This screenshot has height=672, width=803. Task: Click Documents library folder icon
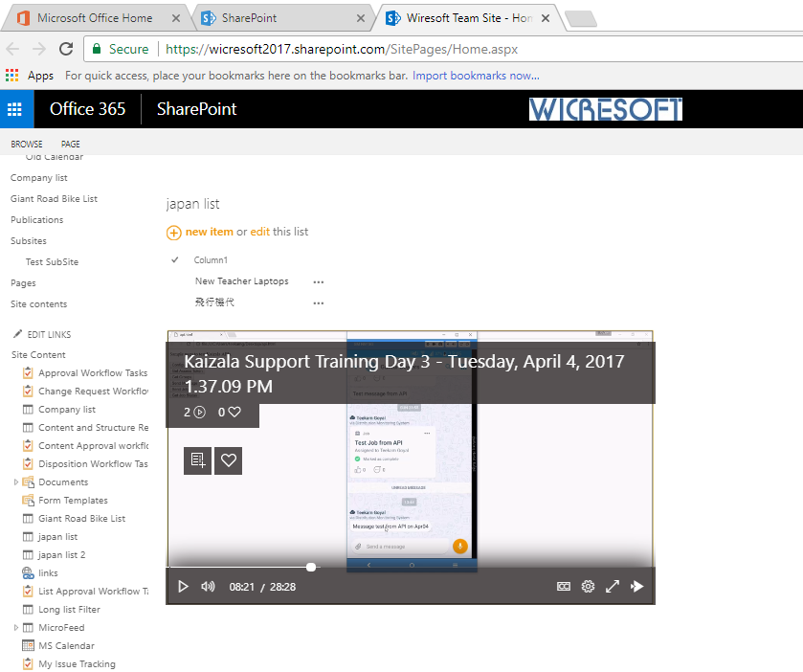coord(28,482)
